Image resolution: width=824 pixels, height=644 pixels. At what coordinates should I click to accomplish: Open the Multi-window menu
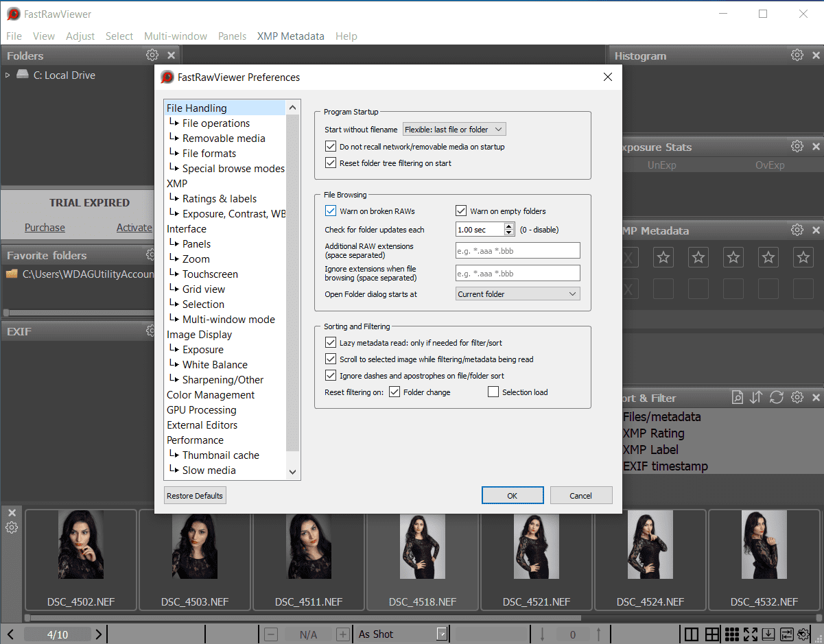pyautogui.click(x=176, y=36)
